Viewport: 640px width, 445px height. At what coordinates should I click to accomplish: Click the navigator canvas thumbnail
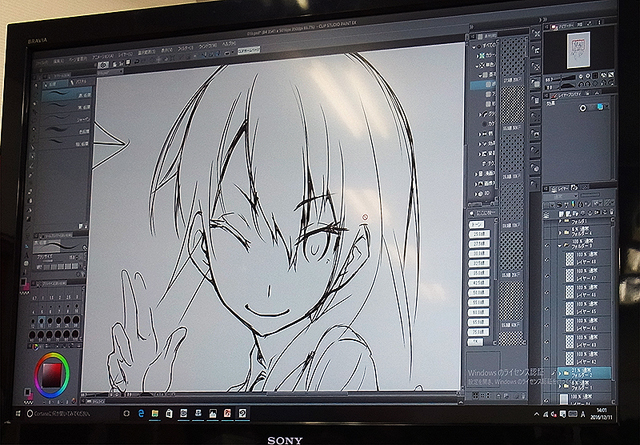coord(578,49)
